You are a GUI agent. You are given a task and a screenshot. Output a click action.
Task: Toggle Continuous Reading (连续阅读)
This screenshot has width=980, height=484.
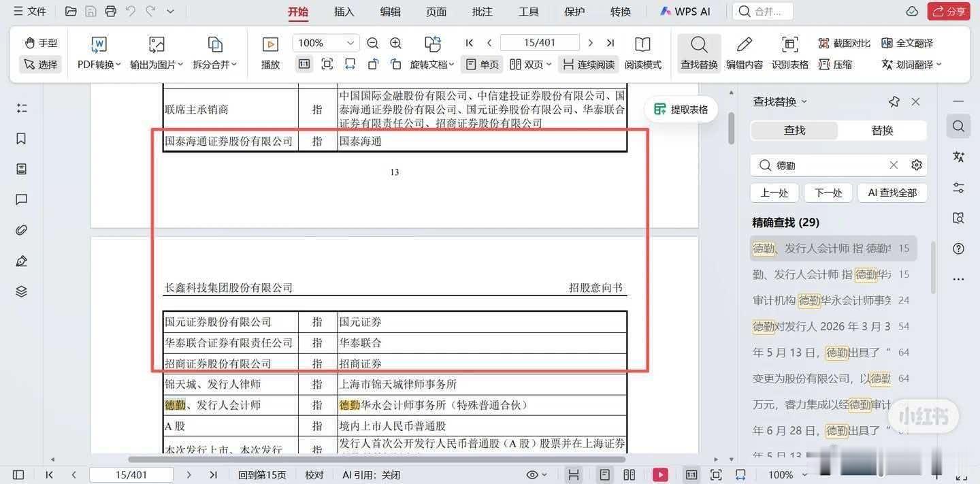click(589, 64)
